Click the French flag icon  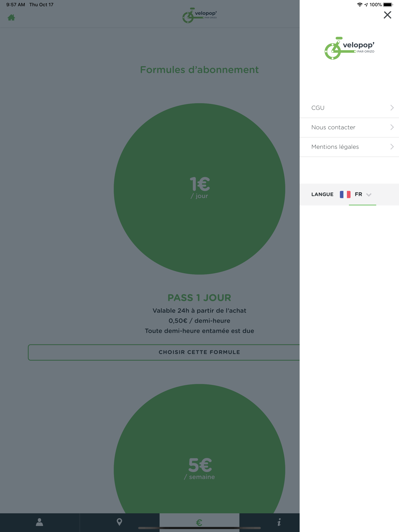pos(345,194)
